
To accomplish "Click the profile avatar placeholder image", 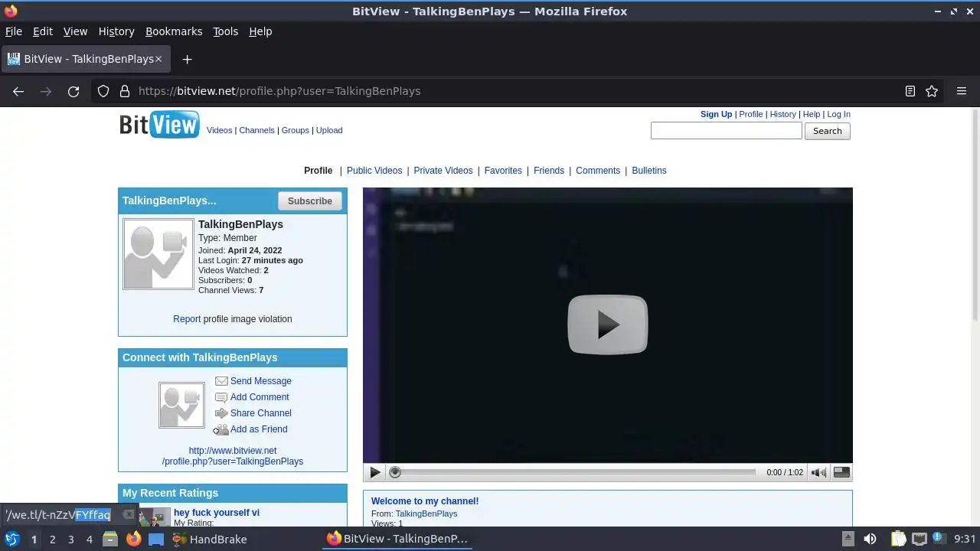I will [x=158, y=255].
